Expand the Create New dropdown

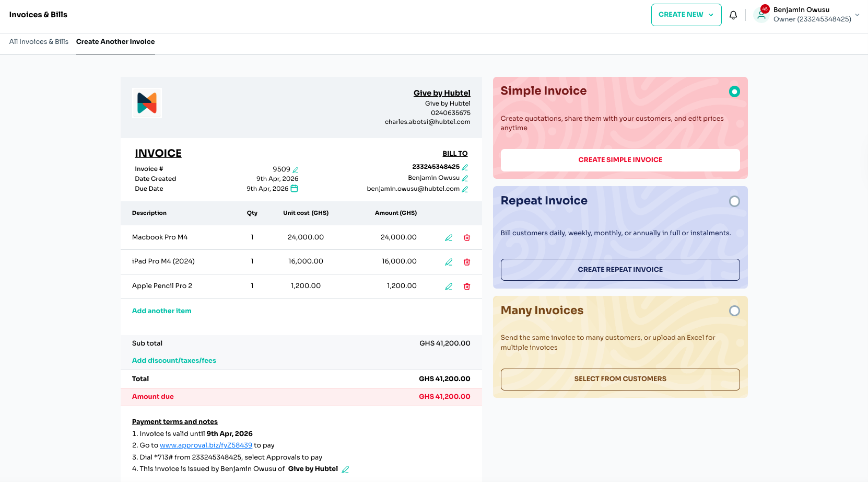(686, 15)
